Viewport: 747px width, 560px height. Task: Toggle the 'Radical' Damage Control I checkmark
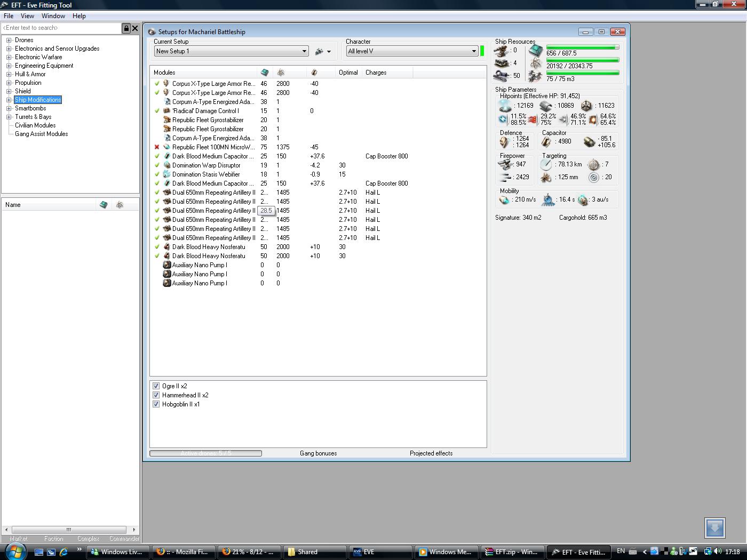tap(157, 111)
